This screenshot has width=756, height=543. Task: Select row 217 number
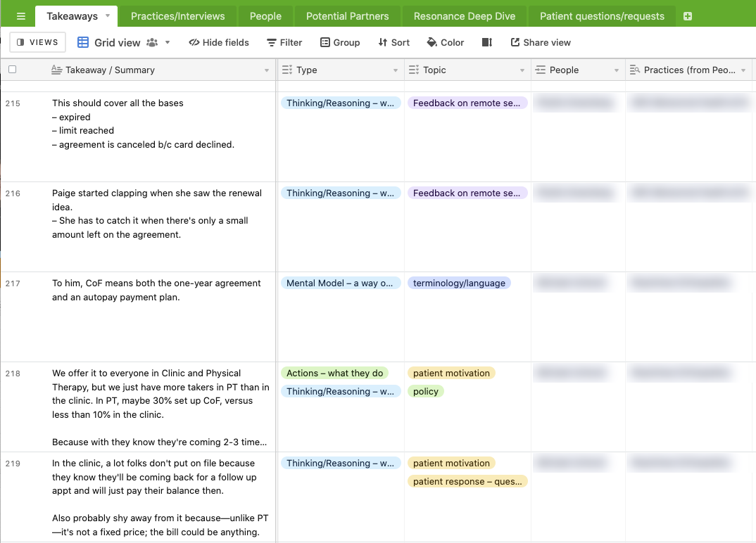click(13, 283)
